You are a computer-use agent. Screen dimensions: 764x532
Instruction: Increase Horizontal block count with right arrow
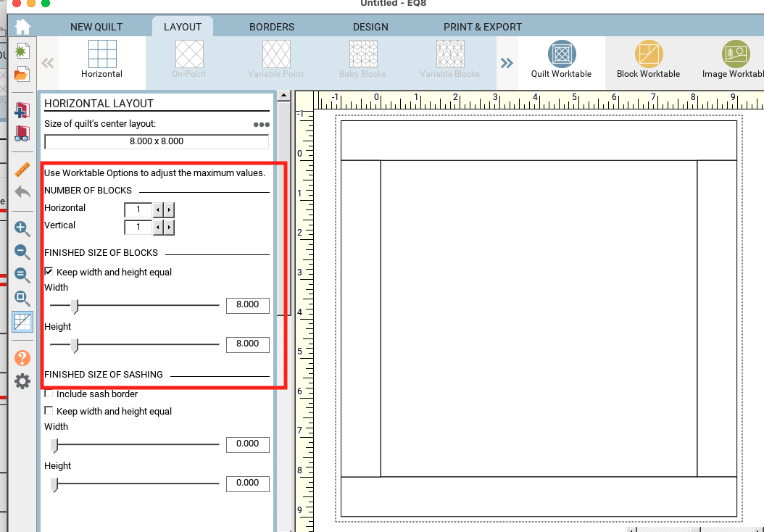coord(169,210)
